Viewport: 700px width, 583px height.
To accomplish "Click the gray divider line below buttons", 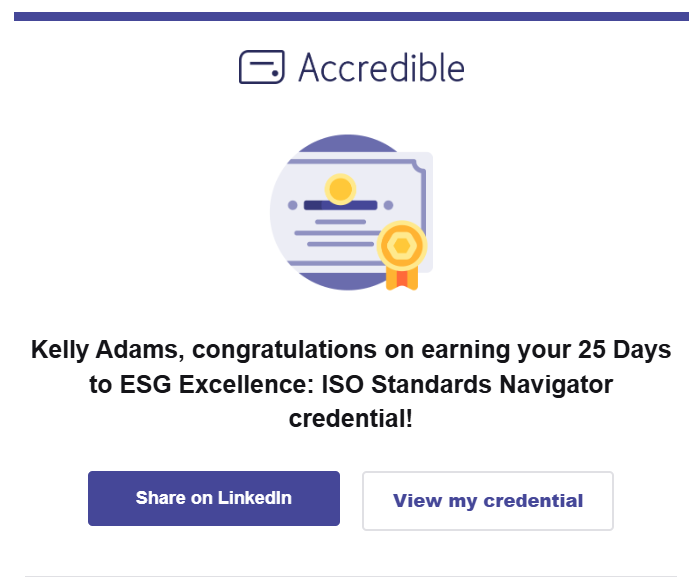I will click(x=351, y=576).
